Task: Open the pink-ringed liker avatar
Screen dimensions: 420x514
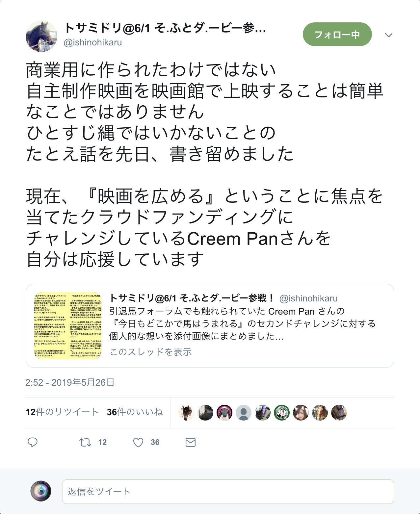Action: tap(224, 412)
